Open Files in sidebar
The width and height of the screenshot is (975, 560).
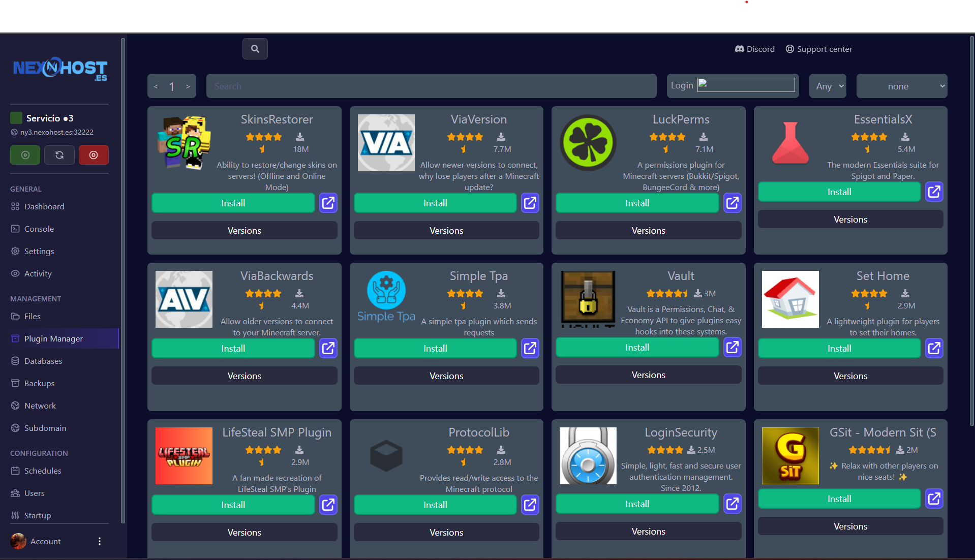60,316
